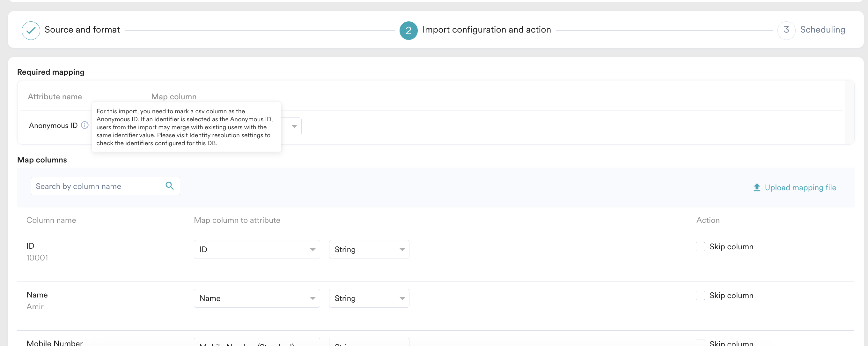Image resolution: width=868 pixels, height=346 pixels.
Task: Open the Name attribute mapping dropdown
Action: (x=256, y=298)
